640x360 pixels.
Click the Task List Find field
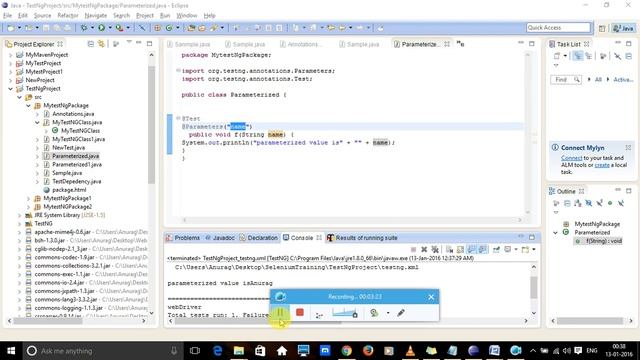pyautogui.click(x=565, y=80)
